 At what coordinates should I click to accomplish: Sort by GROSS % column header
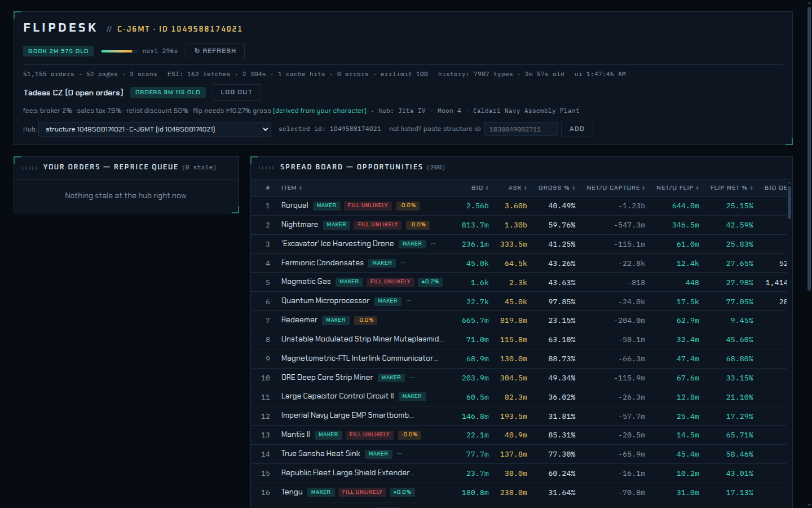point(557,188)
